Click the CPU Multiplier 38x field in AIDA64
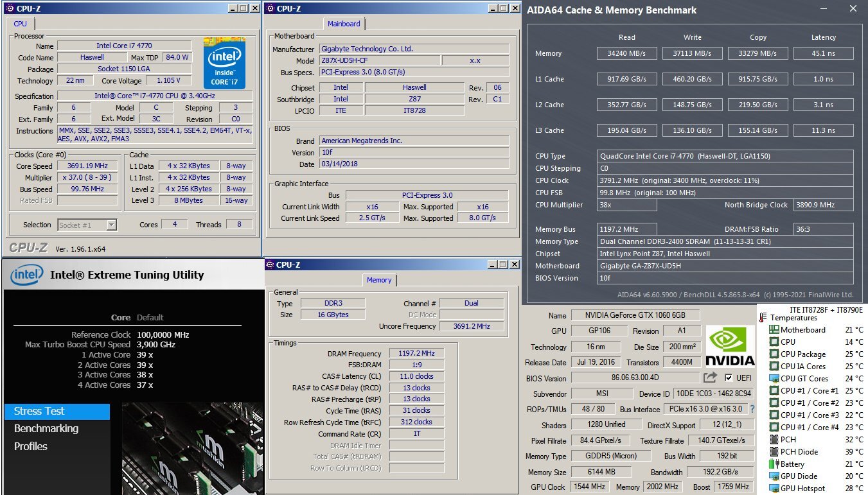Screen dimensions: 868x495 [x=627, y=205]
